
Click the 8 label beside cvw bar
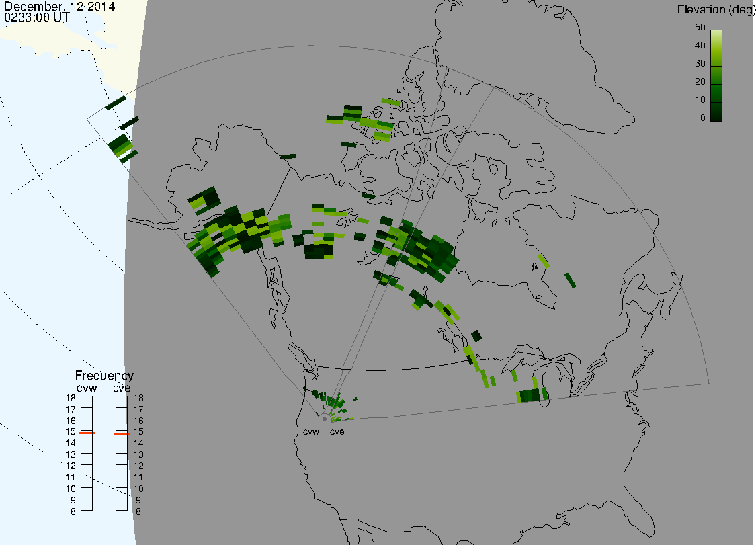click(x=73, y=511)
